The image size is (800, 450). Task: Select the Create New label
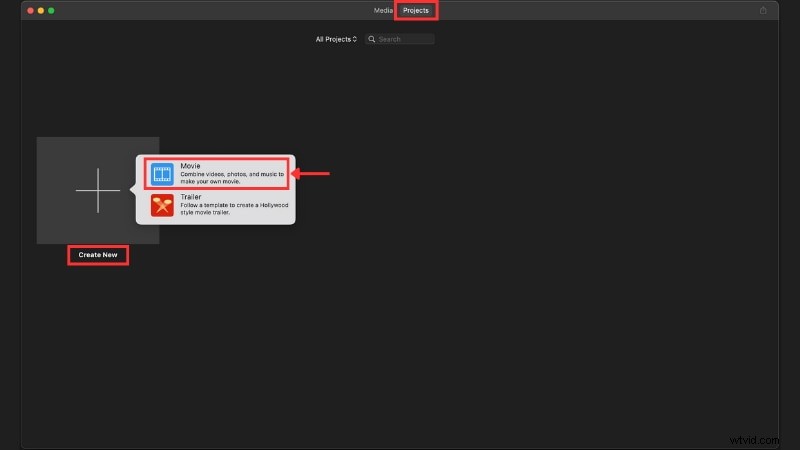click(x=98, y=255)
